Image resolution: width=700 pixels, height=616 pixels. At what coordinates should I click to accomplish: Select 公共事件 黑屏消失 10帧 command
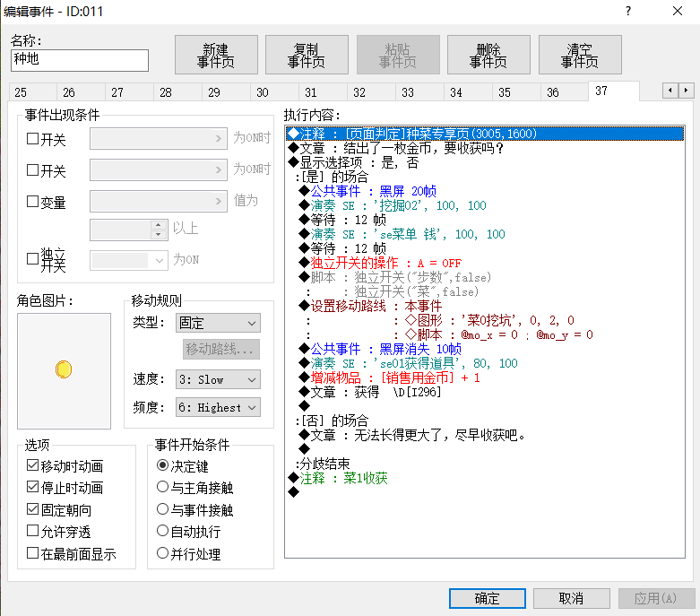(x=485, y=349)
